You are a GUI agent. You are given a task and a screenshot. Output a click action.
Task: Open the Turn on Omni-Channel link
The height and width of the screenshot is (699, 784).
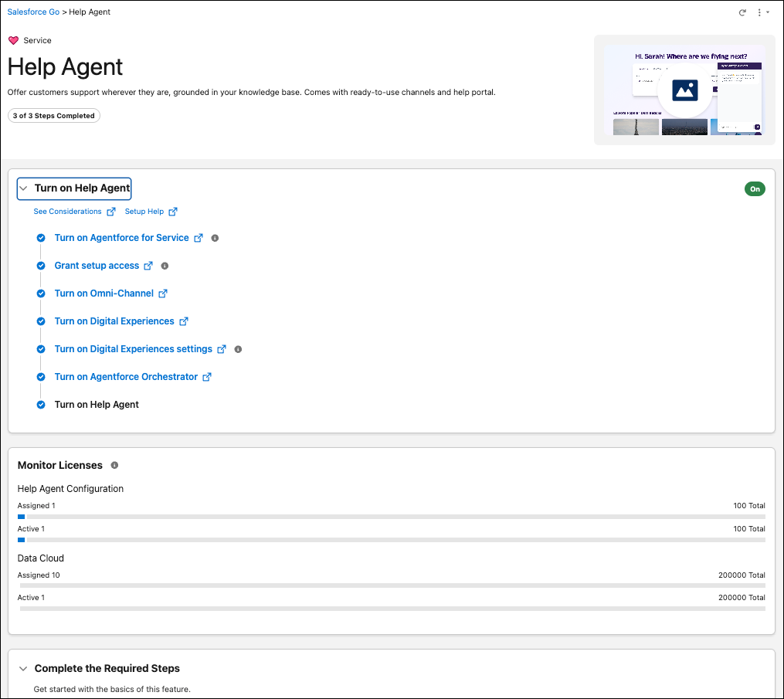tap(104, 294)
